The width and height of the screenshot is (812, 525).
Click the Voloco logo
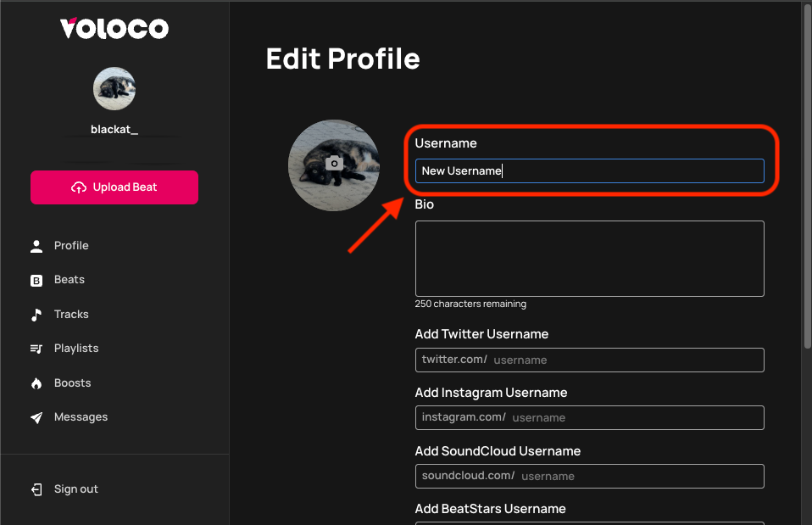(114, 28)
